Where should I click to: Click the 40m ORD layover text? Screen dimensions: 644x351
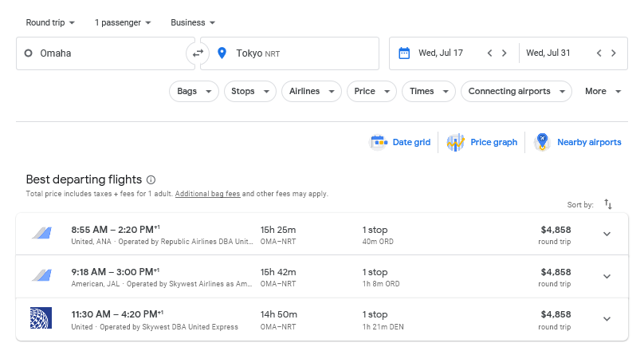378,242
